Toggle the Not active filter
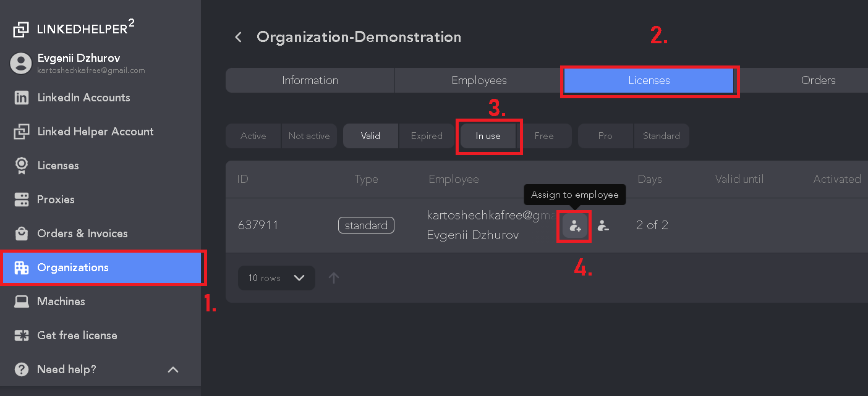 click(x=309, y=136)
